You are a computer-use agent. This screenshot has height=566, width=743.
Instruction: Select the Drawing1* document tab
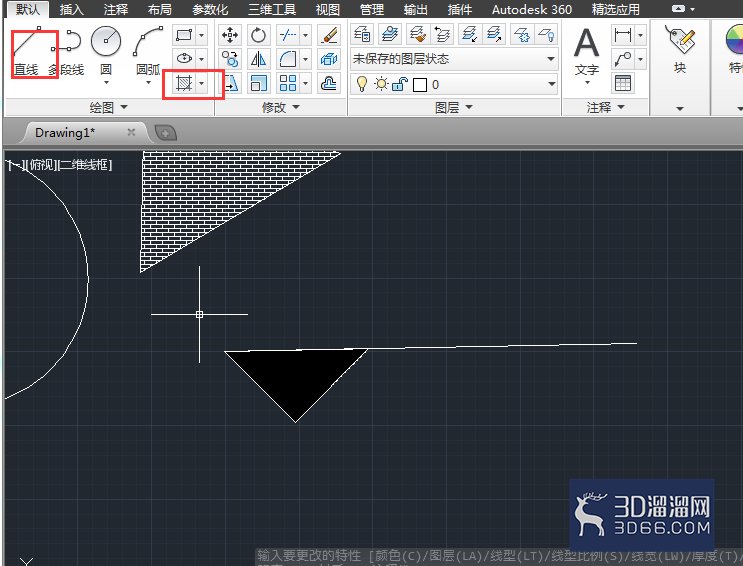65,133
